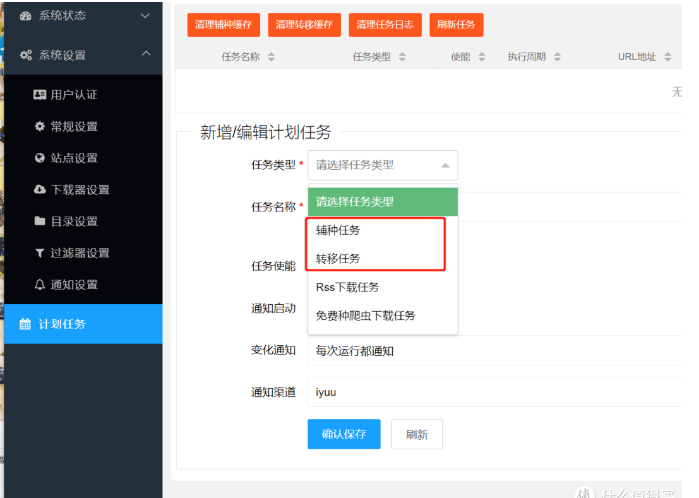Screen dimensions: 699x498
Task: Choose 辅种任务 from the list
Action: tap(382, 230)
